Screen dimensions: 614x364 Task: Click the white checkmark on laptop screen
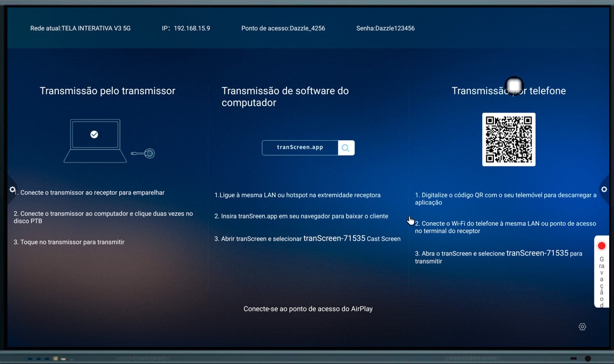pyautogui.click(x=94, y=134)
